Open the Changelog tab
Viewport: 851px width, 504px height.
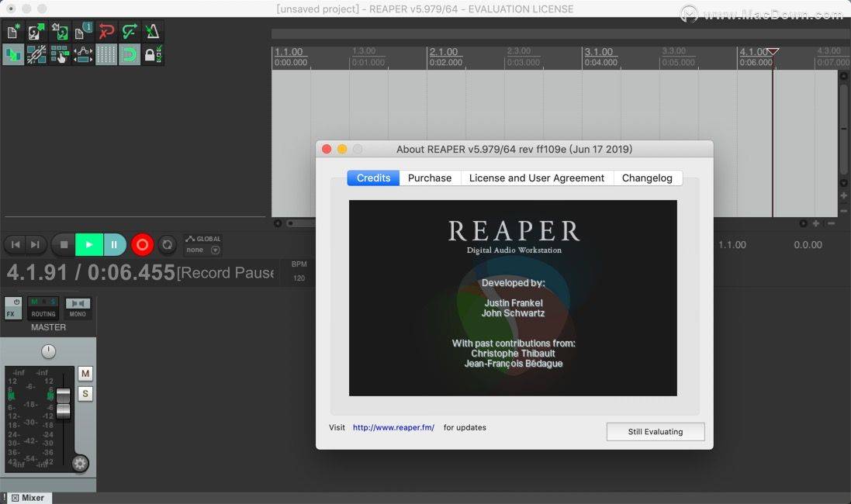(x=647, y=178)
